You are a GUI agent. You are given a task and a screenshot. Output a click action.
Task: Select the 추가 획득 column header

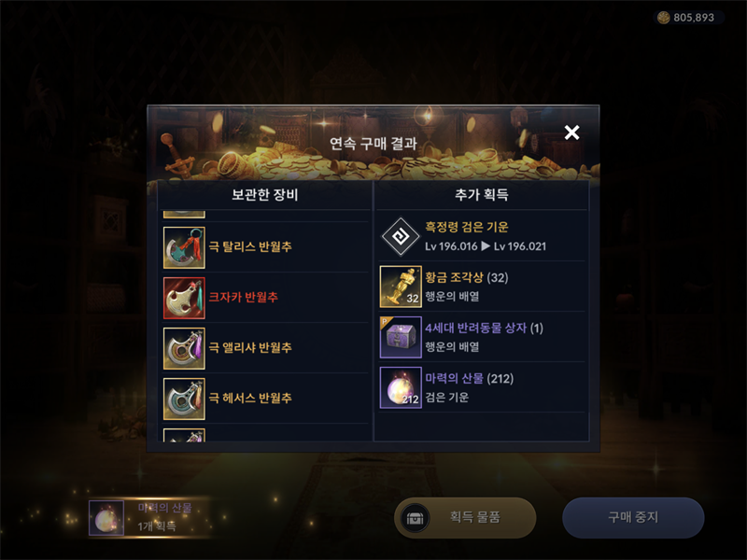coord(482,195)
